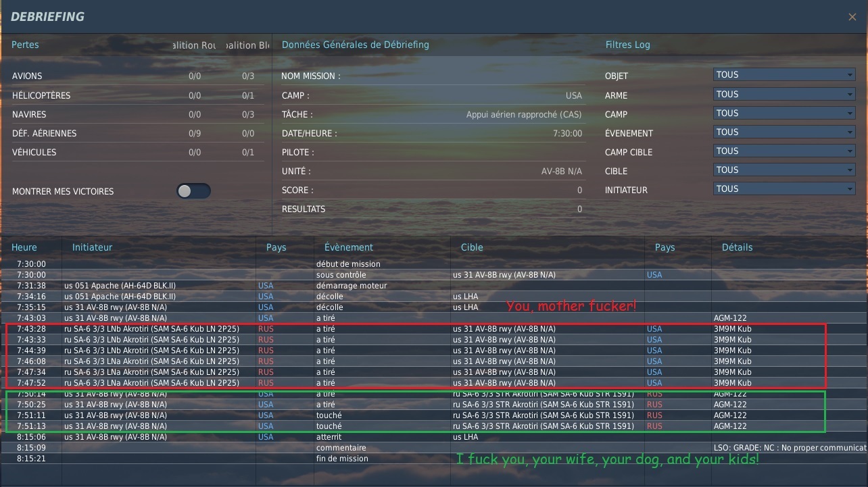Click the Cible column header
The image size is (868, 487).
[x=472, y=247]
